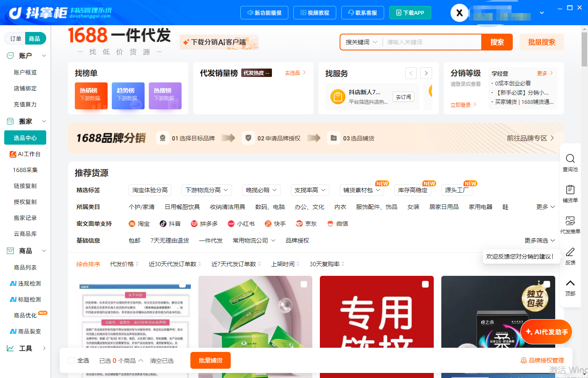Click the 抖店新人 service shopping bag icon
This screenshot has width=588, height=378.
(x=338, y=97)
